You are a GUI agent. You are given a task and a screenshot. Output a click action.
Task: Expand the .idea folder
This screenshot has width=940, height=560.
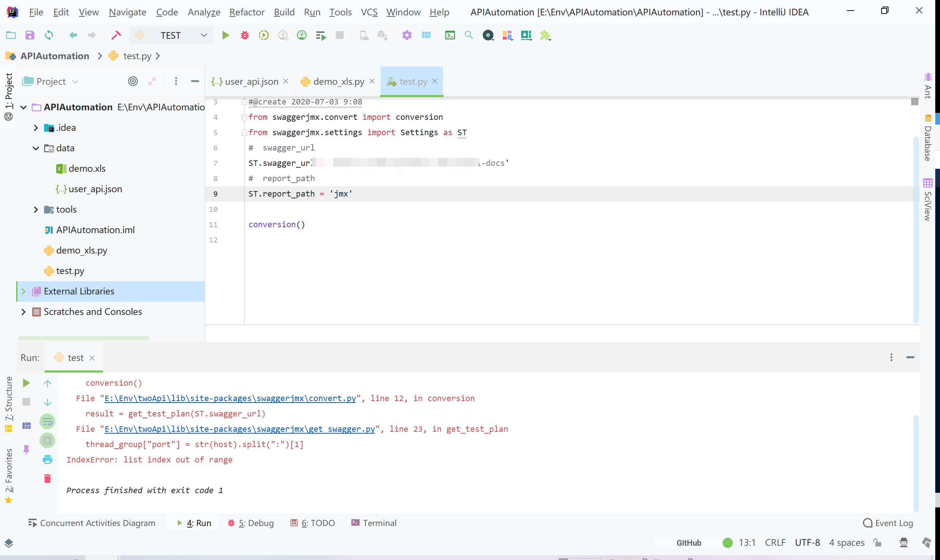(x=36, y=128)
